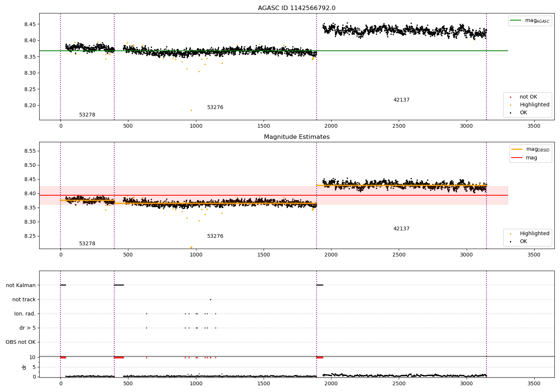Click the mag AGASC legend label text
Screen dimensions: 560x392
click(537, 21)
